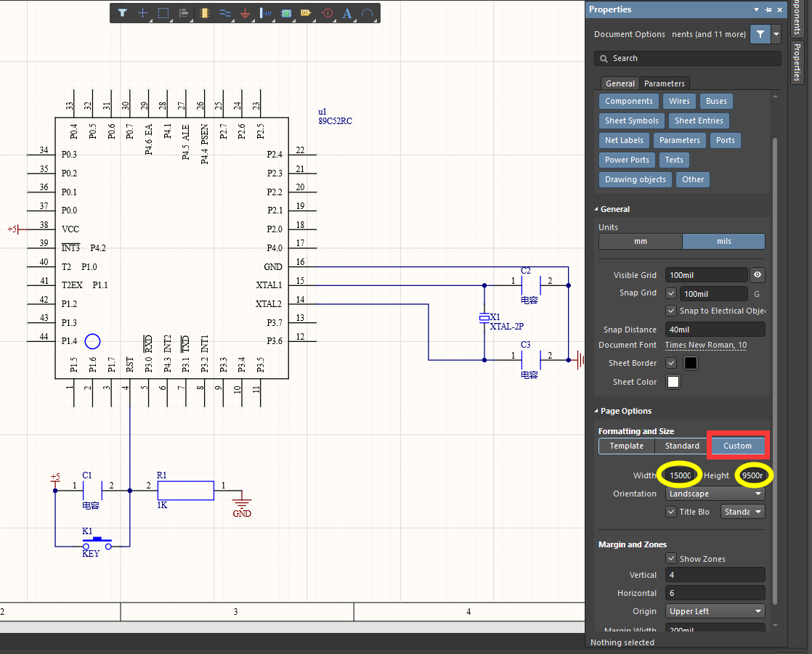Toggle the Sheet Border checkbox

(671, 363)
